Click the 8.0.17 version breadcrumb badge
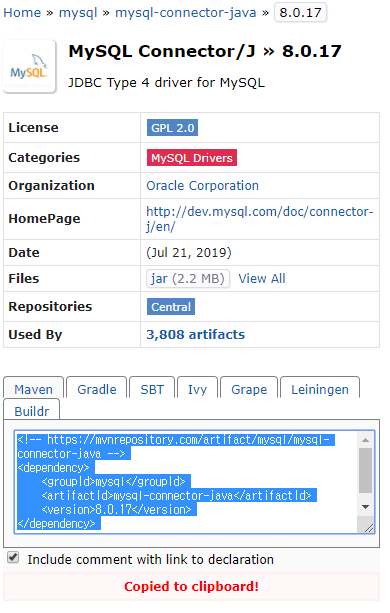This screenshot has width=390, height=613. tap(300, 13)
